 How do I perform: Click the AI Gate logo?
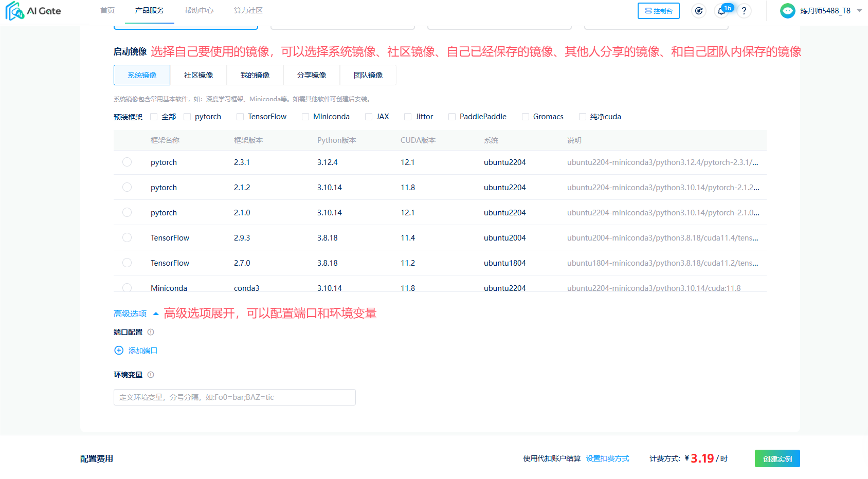tap(33, 11)
